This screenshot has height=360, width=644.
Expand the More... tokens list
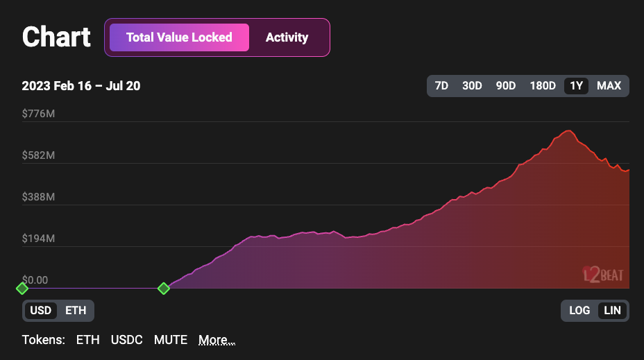pyautogui.click(x=217, y=340)
